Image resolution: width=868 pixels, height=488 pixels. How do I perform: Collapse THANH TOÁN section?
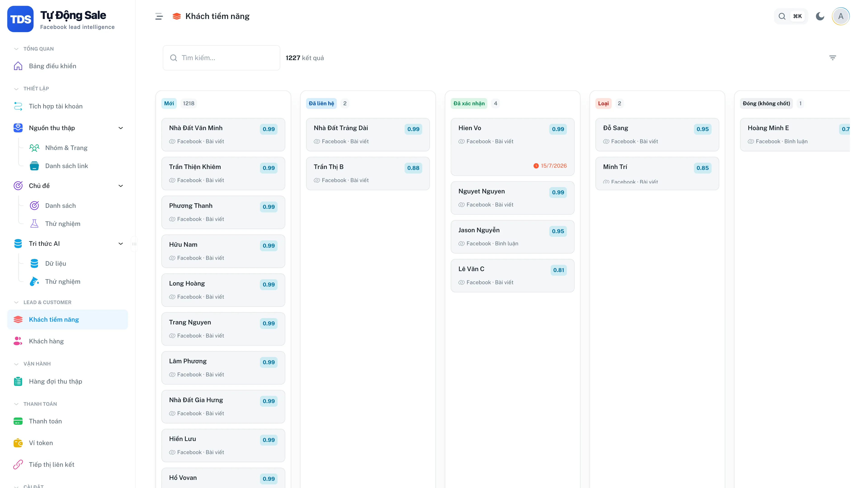(35, 404)
